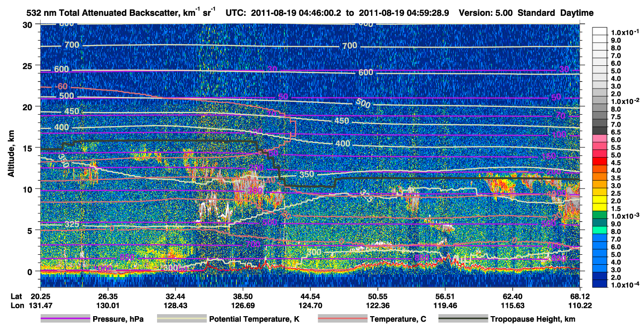Click latitude value 50.55
The image size is (644, 330).
click(x=377, y=296)
